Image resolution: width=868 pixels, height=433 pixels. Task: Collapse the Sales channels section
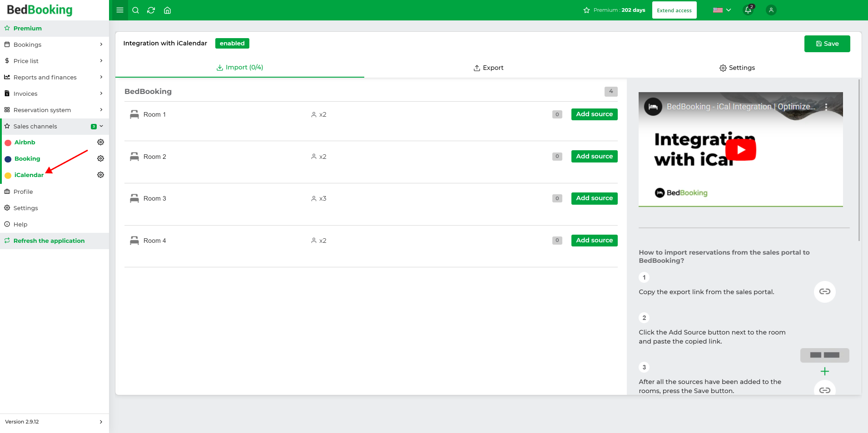pyautogui.click(x=55, y=126)
